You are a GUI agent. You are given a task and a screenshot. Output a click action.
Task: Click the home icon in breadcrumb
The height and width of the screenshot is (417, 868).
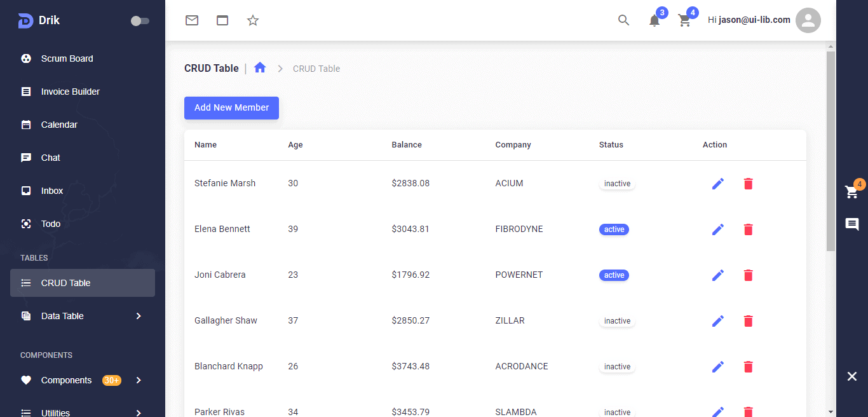(x=260, y=68)
